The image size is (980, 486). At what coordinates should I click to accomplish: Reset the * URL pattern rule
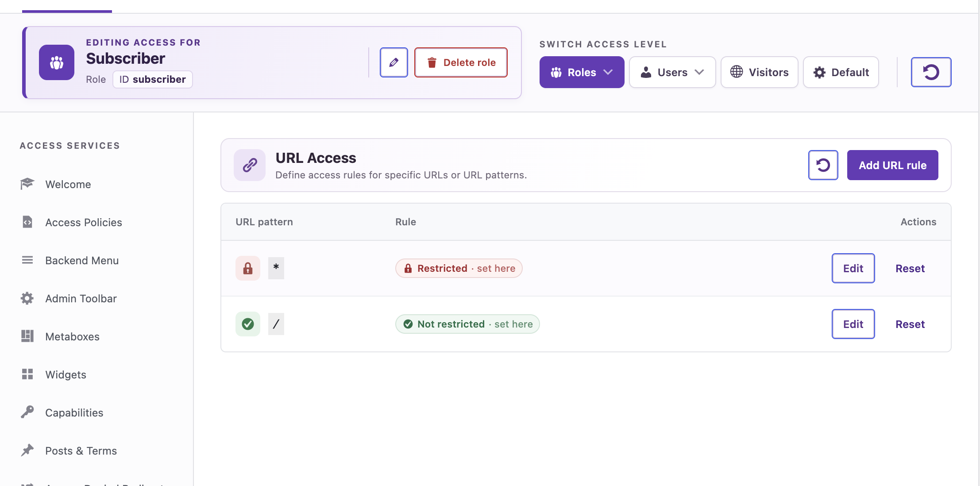[910, 268]
